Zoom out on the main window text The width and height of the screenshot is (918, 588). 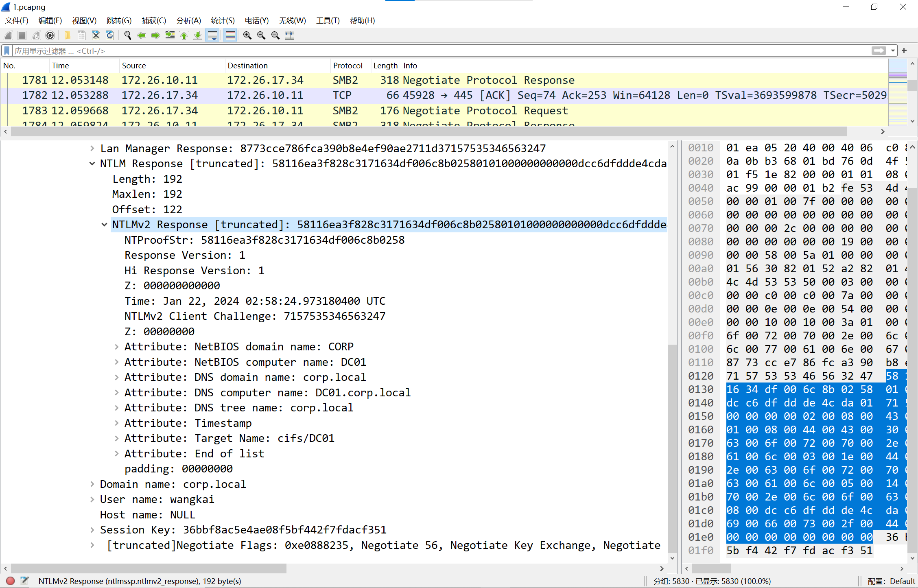261,35
